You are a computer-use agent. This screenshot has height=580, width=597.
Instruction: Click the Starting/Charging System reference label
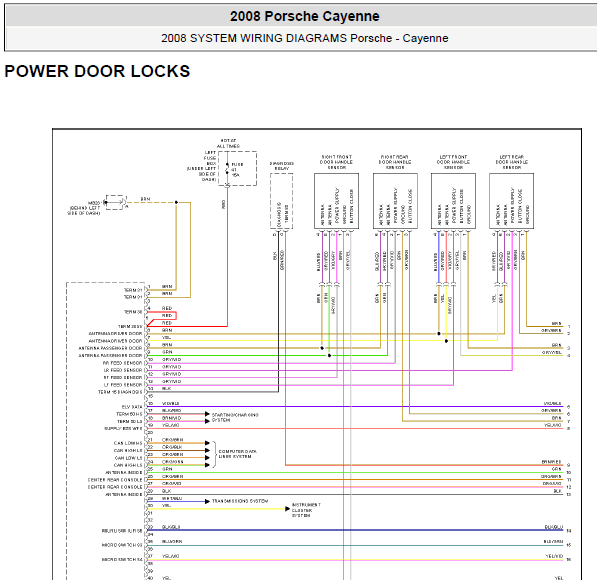coord(235,417)
